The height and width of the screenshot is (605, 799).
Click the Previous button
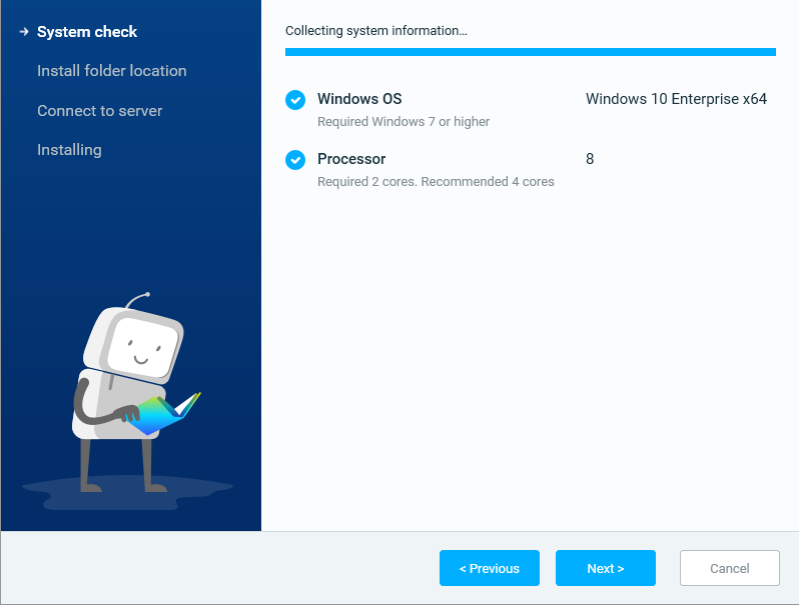[x=489, y=568]
